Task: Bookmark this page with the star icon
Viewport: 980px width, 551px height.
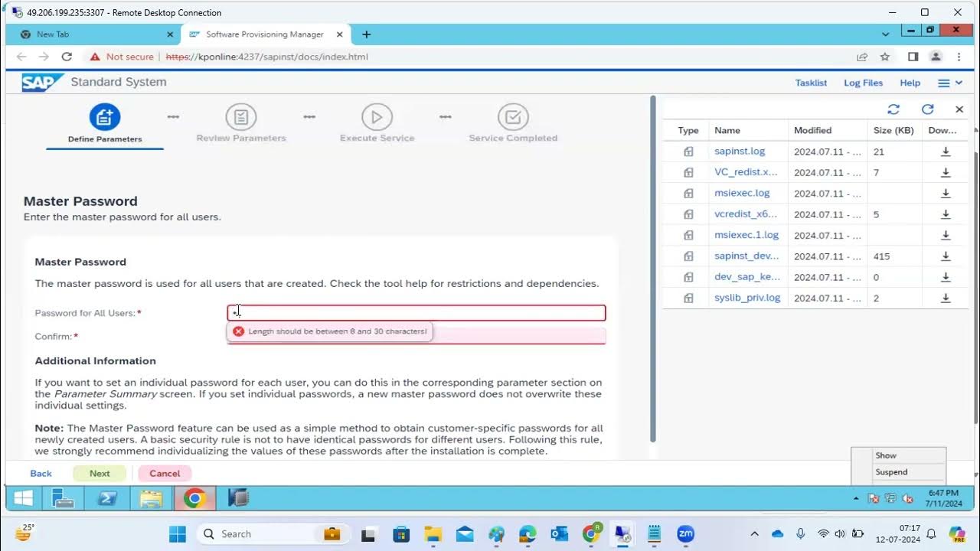Action: (x=885, y=57)
